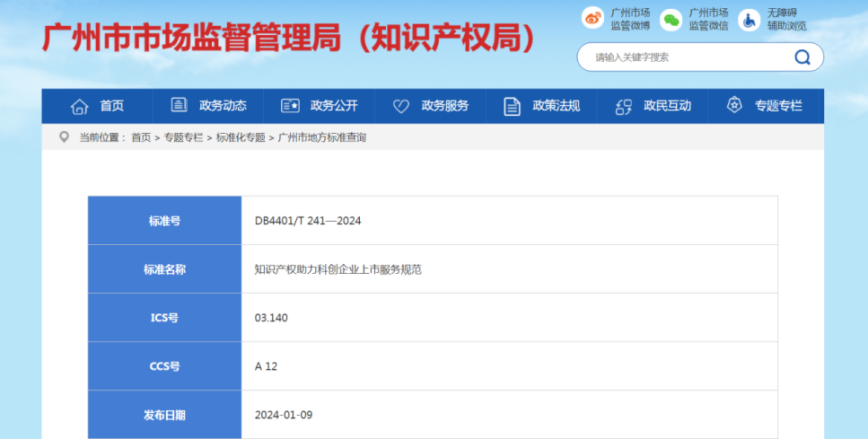868x439 pixels.
Task: Click the 专题专栏 star badge icon
Action: pos(734,106)
